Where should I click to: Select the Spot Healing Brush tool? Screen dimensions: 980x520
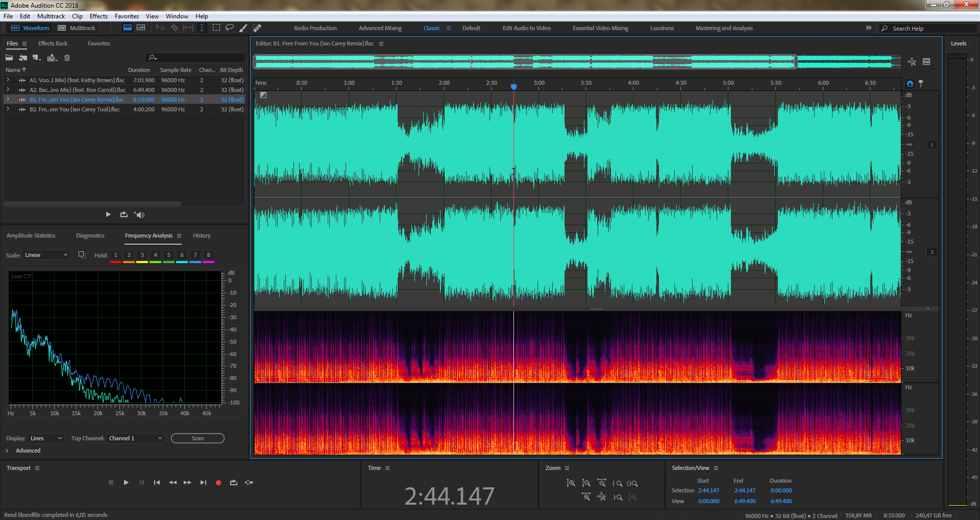(x=257, y=28)
